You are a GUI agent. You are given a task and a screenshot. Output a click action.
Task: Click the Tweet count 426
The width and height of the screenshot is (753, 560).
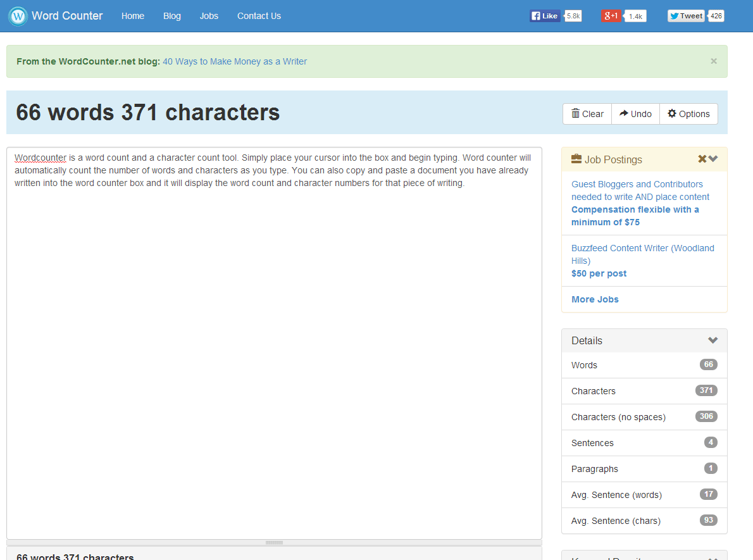click(x=716, y=16)
